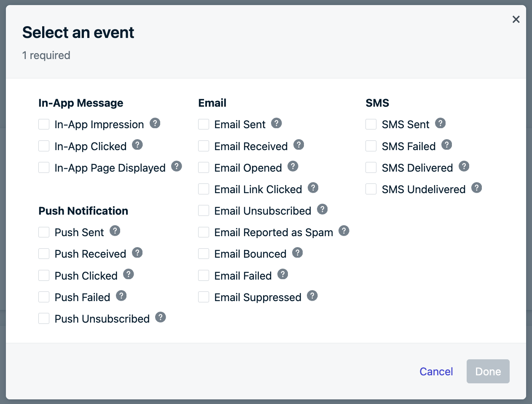Select the In-App Clicked checkbox
The image size is (532, 404).
(x=44, y=146)
